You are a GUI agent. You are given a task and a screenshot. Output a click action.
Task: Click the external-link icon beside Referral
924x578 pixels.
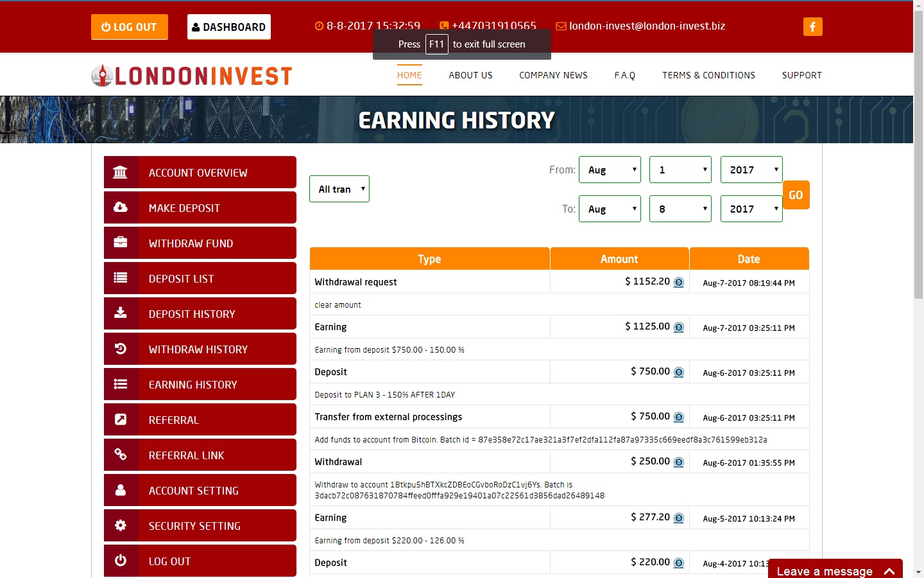(x=120, y=419)
